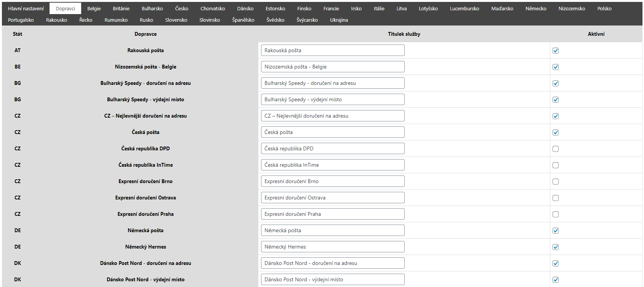
Task: Toggle Aktivní for Dánsko Post Nord doručení na adresu
Action: 556,263
